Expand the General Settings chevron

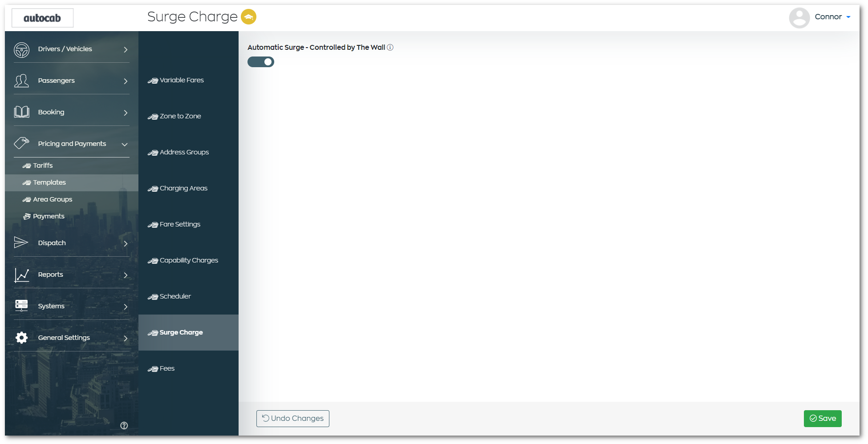pyautogui.click(x=126, y=338)
